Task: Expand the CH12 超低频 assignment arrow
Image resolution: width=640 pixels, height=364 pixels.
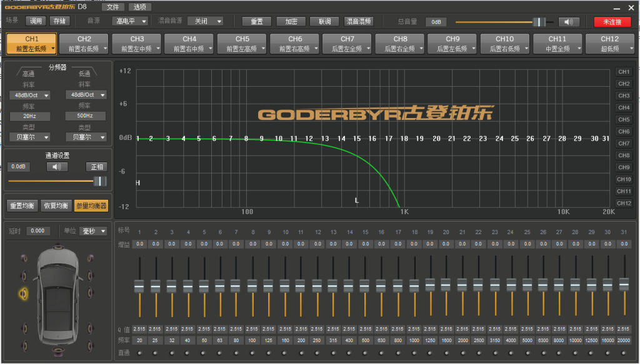Action: coord(631,49)
